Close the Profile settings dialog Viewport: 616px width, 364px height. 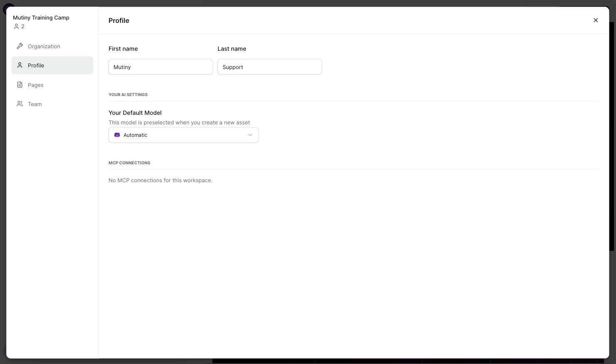596,20
